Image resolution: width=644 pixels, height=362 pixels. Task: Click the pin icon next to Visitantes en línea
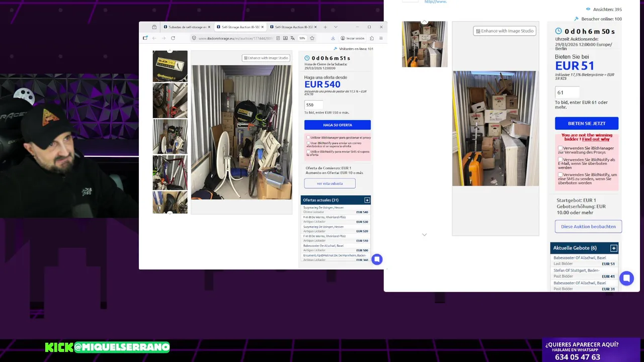(335, 49)
